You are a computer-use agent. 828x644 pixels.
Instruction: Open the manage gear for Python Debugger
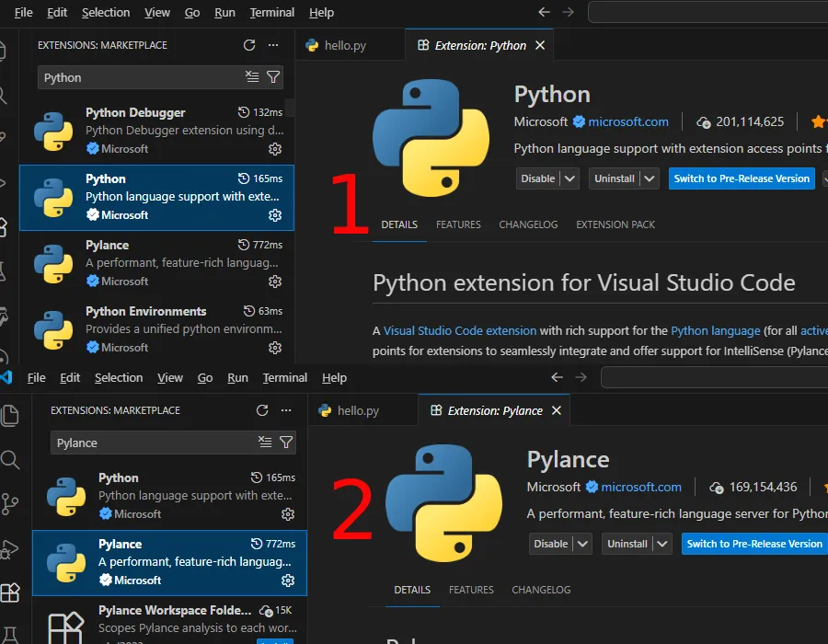274,149
